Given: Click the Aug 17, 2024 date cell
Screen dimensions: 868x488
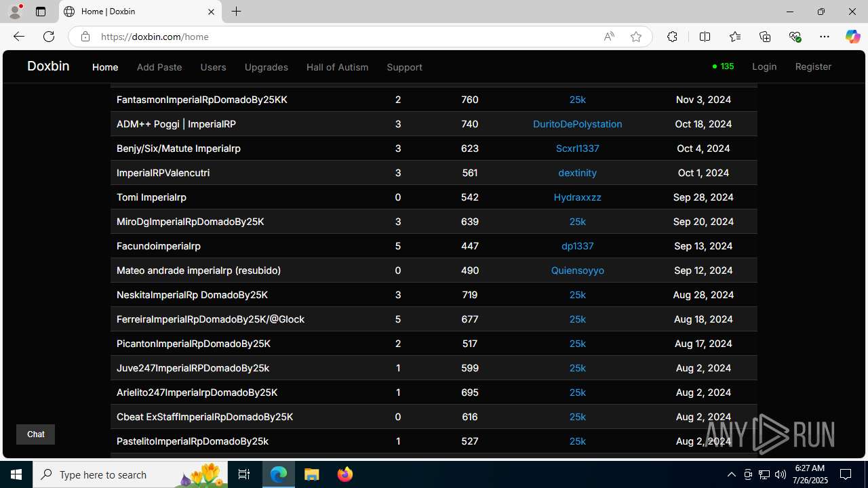Looking at the screenshot, I should (703, 344).
